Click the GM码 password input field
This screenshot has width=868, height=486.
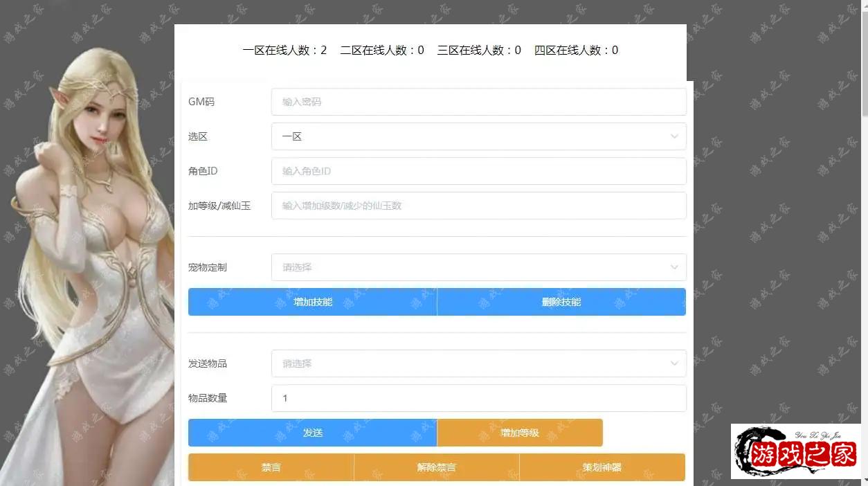tap(478, 102)
